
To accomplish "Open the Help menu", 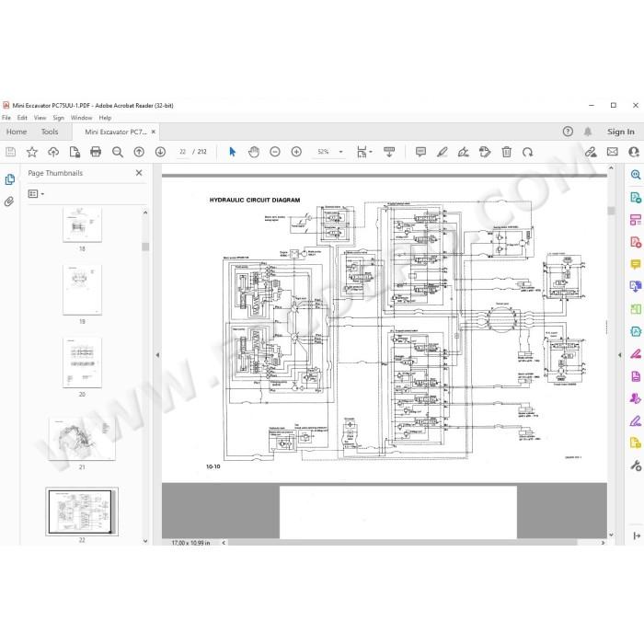I will point(105,118).
